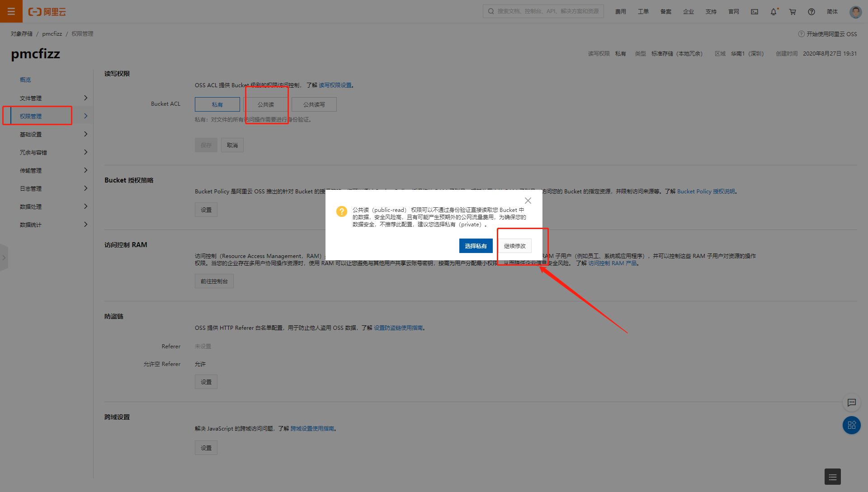Open 设置防盗链使用指南 link
This screenshot has height=492, width=868.
tap(398, 328)
